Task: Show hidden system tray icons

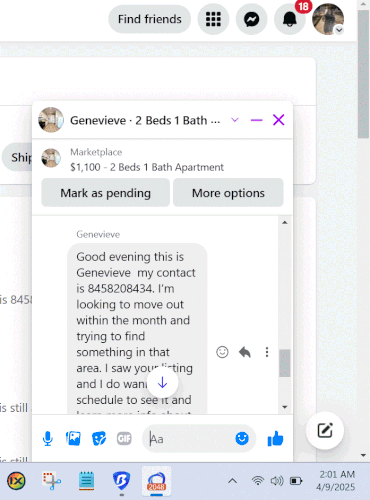Action: [232, 481]
